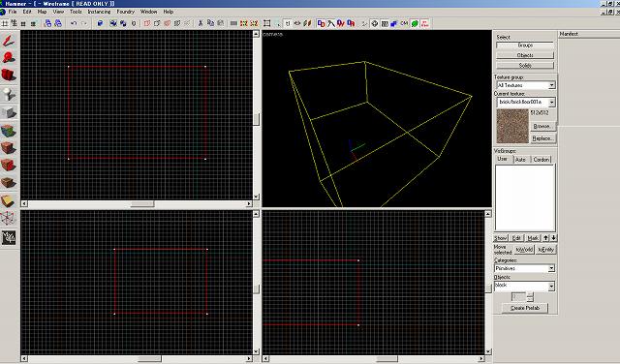Click the load window state icon
This screenshot has width=620, height=364.
pos(47,23)
